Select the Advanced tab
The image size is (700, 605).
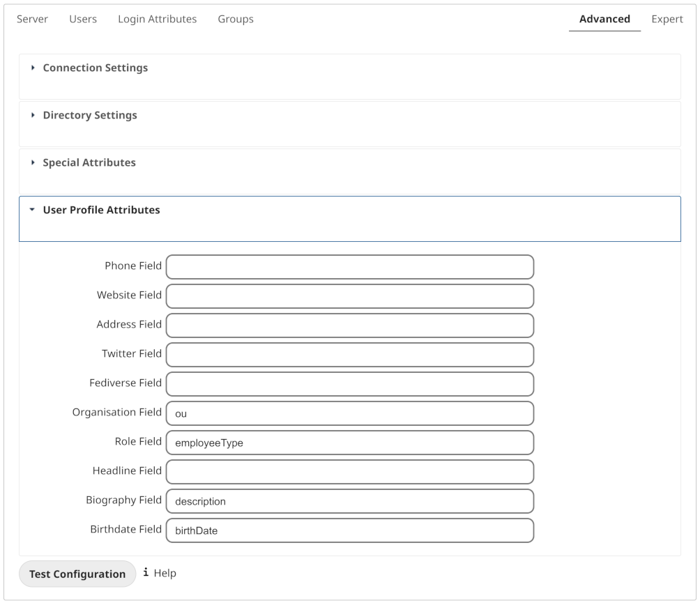coord(604,19)
